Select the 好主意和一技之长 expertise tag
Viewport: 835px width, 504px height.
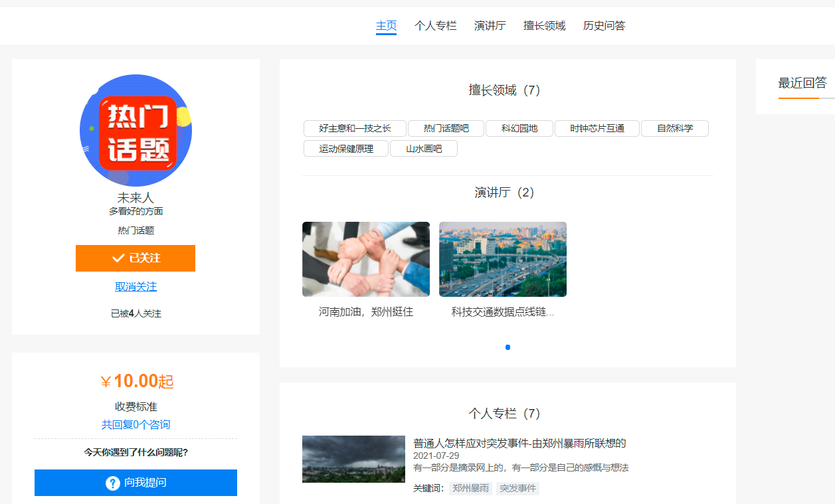click(355, 129)
